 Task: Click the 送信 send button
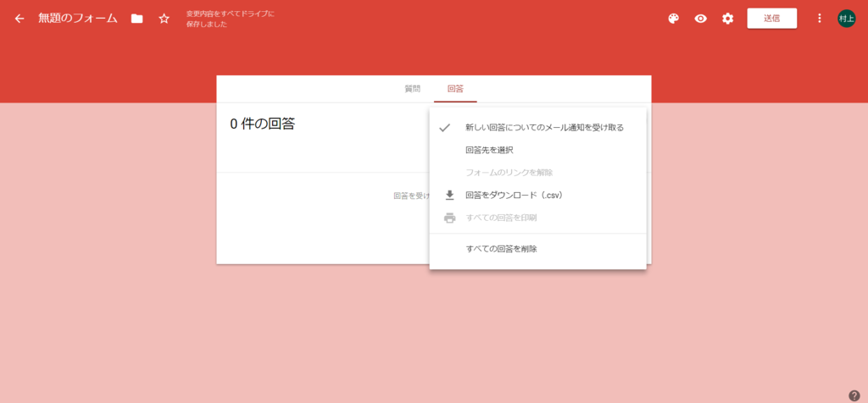(x=771, y=19)
